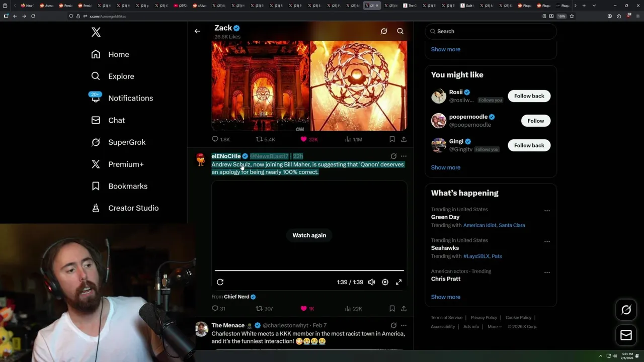The image size is (644, 362).
Task: Bookmark the Andrew Schulz post
Action: coord(392,309)
